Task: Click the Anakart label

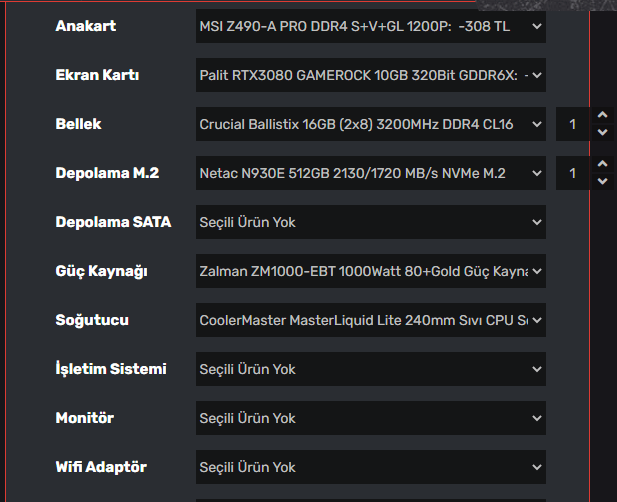Action: point(86,26)
